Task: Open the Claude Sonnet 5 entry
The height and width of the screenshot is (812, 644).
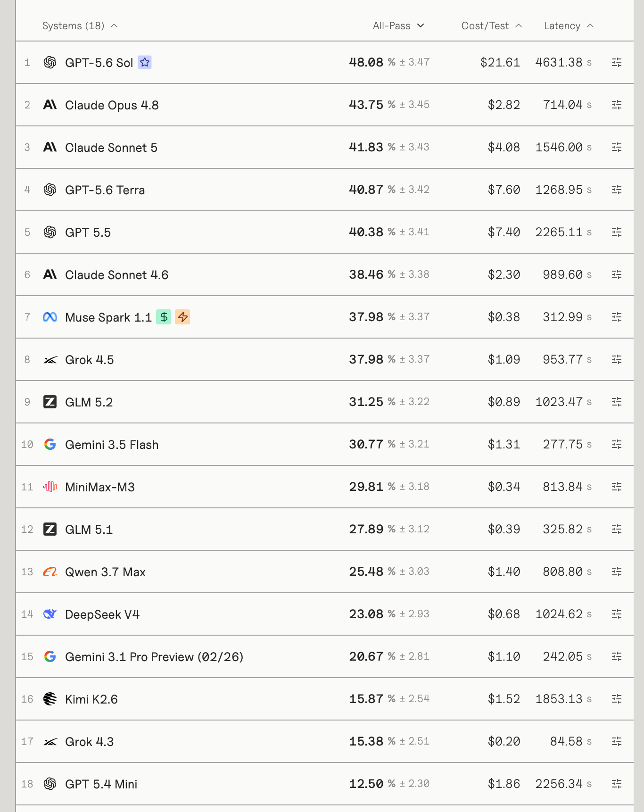Action: tap(111, 148)
